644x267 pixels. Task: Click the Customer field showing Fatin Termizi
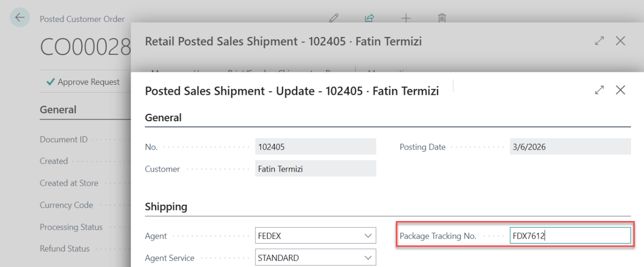pos(315,169)
